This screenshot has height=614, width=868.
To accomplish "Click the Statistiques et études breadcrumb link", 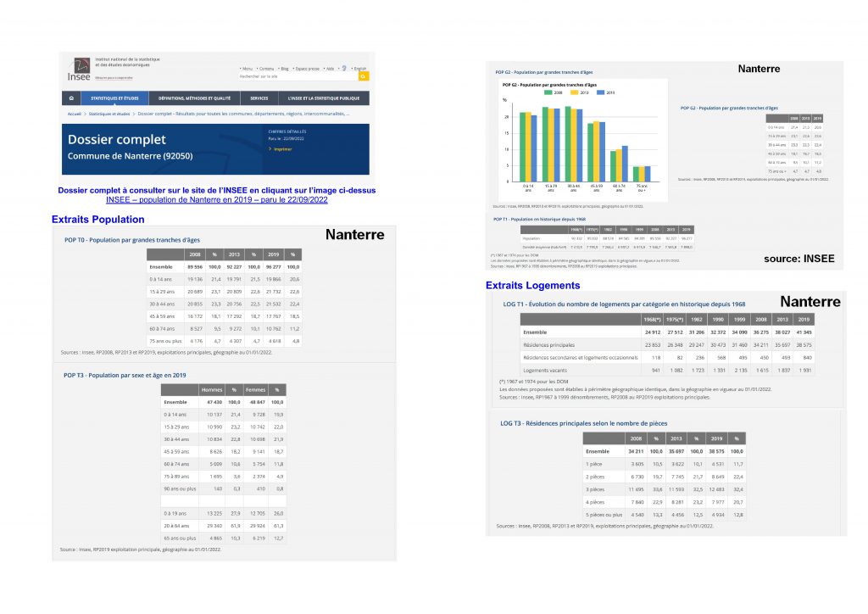I will pos(110,113).
